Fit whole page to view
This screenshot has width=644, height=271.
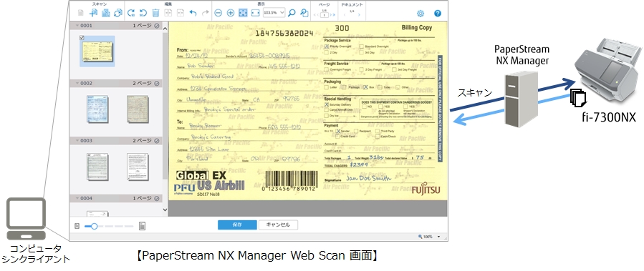point(243,13)
